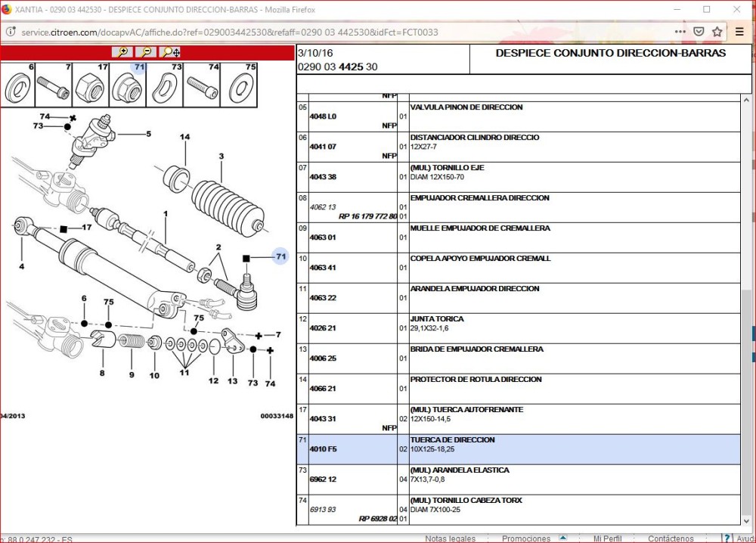This screenshot has width=756, height=543.
Task: Click replacement reference RP 16 179 772 80
Action: (368, 216)
